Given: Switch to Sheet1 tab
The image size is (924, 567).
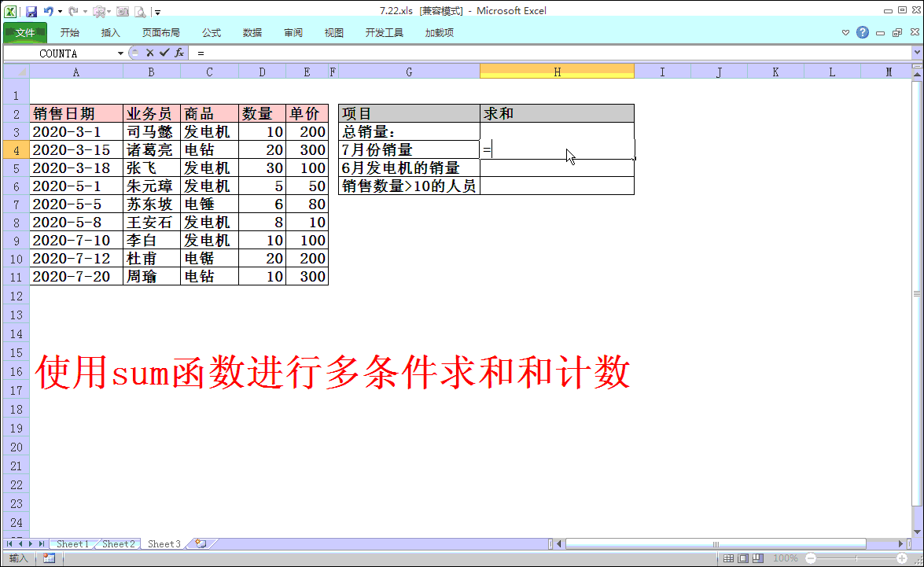Looking at the screenshot, I should pyautogui.click(x=72, y=544).
